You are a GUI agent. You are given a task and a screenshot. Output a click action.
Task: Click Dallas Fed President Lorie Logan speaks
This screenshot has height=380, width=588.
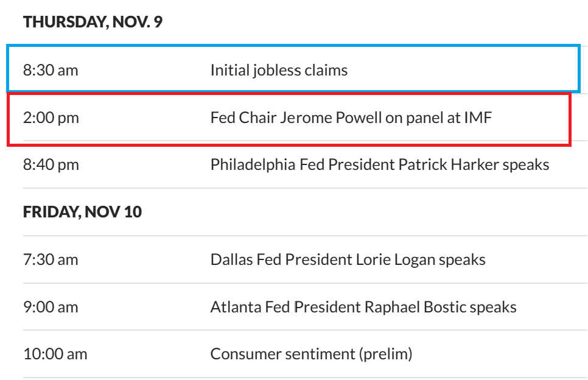pyautogui.click(x=348, y=259)
